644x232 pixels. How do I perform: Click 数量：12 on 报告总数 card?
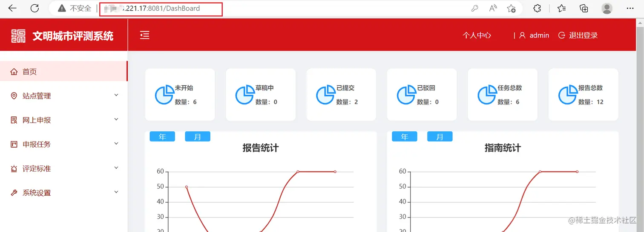tap(591, 102)
